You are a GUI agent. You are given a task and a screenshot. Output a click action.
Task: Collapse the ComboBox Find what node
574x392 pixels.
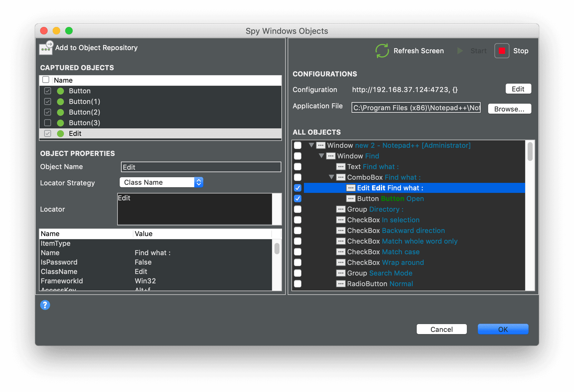pyautogui.click(x=331, y=177)
